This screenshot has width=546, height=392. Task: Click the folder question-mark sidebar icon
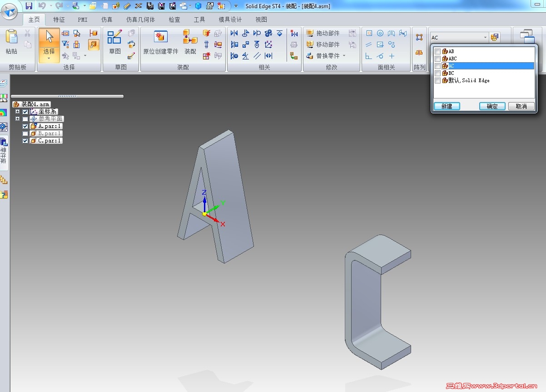click(x=4, y=195)
